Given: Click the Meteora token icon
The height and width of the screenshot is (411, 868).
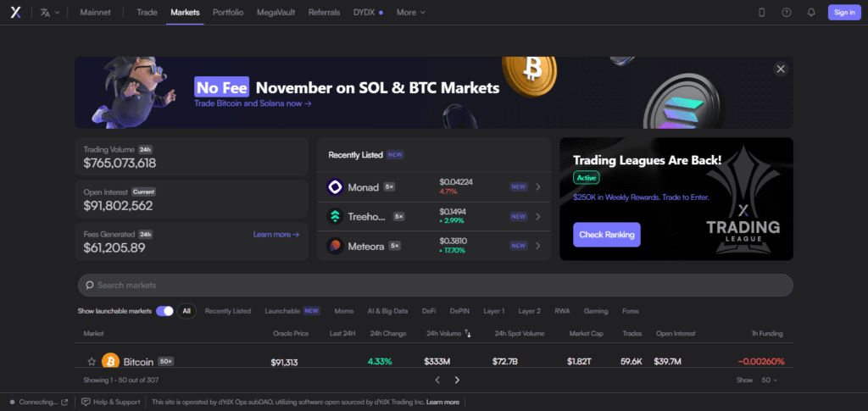Looking at the screenshot, I should click(335, 246).
